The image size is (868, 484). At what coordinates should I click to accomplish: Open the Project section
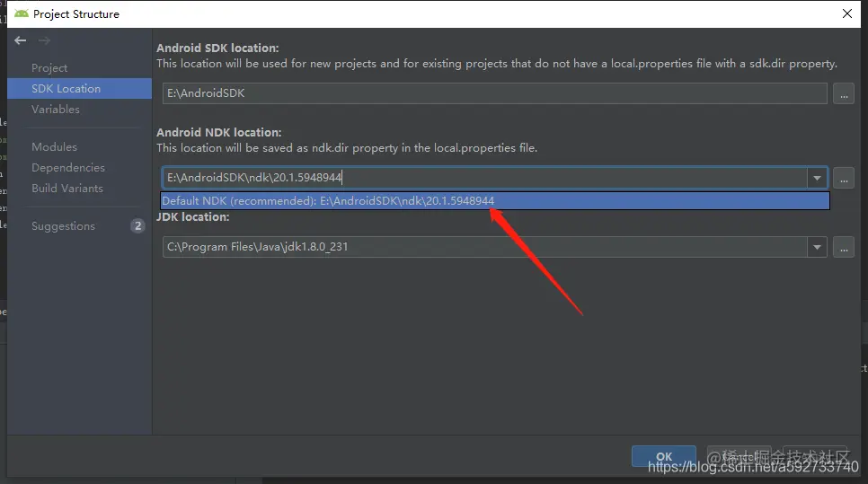click(49, 68)
